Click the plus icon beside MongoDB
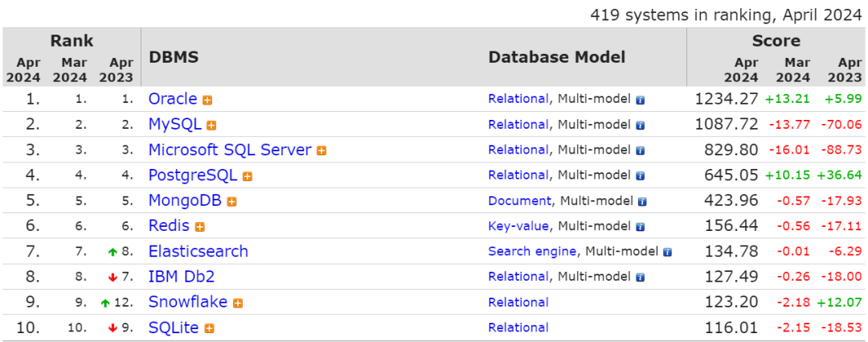 tap(231, 202)
